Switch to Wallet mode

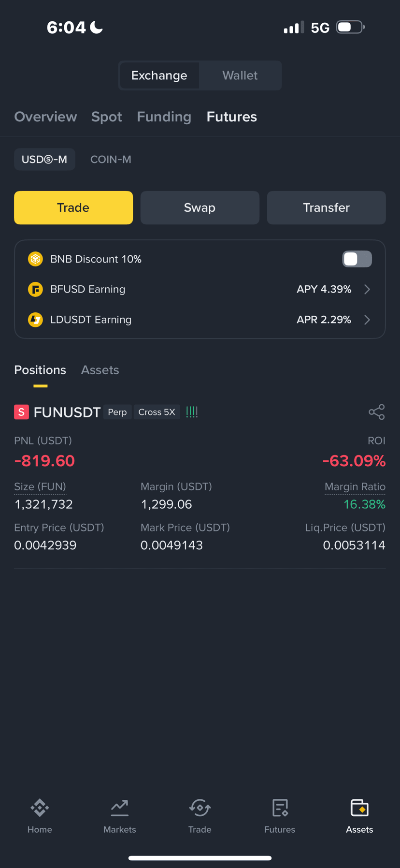[x=240, y=75]
